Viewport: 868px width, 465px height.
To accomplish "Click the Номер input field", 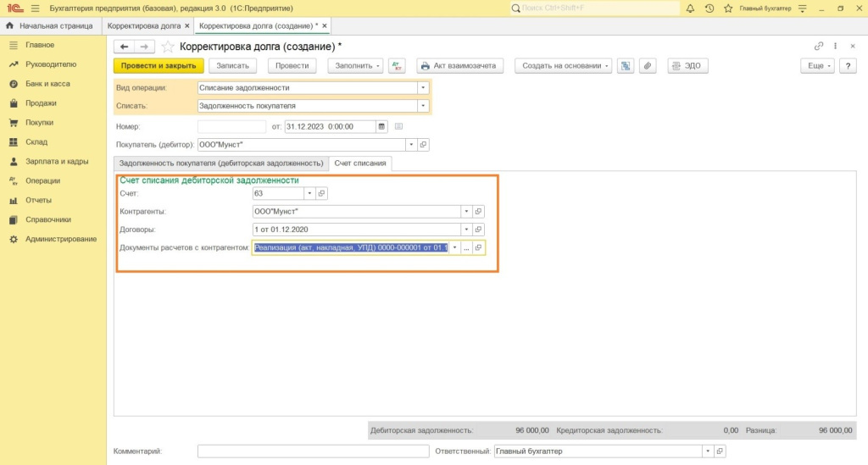I will coord(231,126).
